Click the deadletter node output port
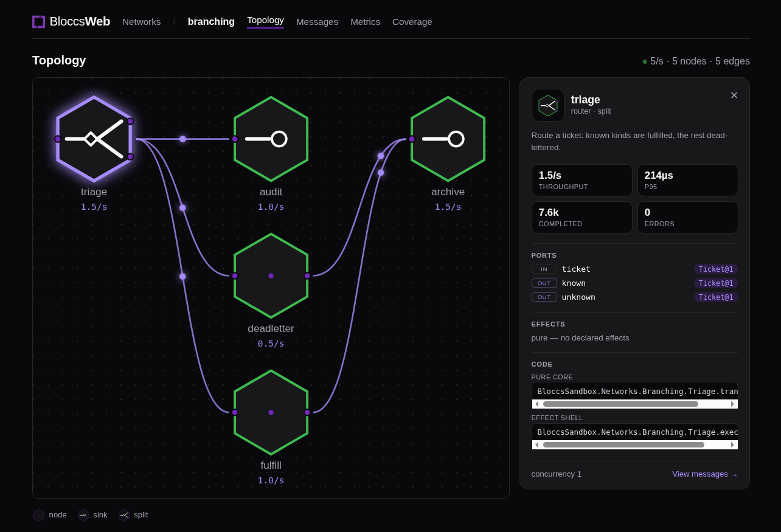 pos(307,276)
